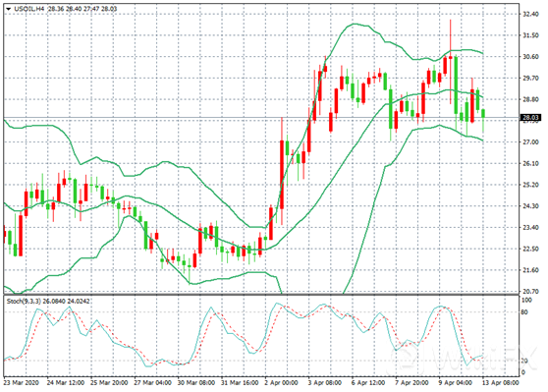Click the 2 Apr 00:00 time label
The image size is (548, 392).
[281, 383]
